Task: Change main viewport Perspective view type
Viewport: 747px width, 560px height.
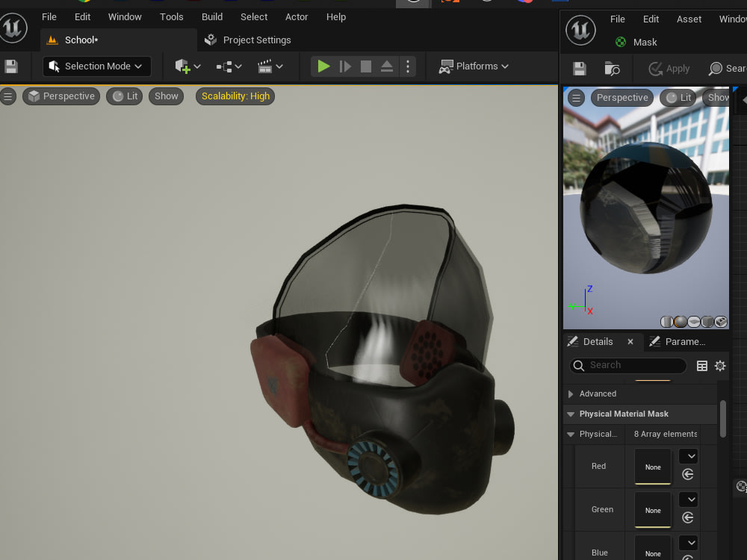Action: pos(61,96)
